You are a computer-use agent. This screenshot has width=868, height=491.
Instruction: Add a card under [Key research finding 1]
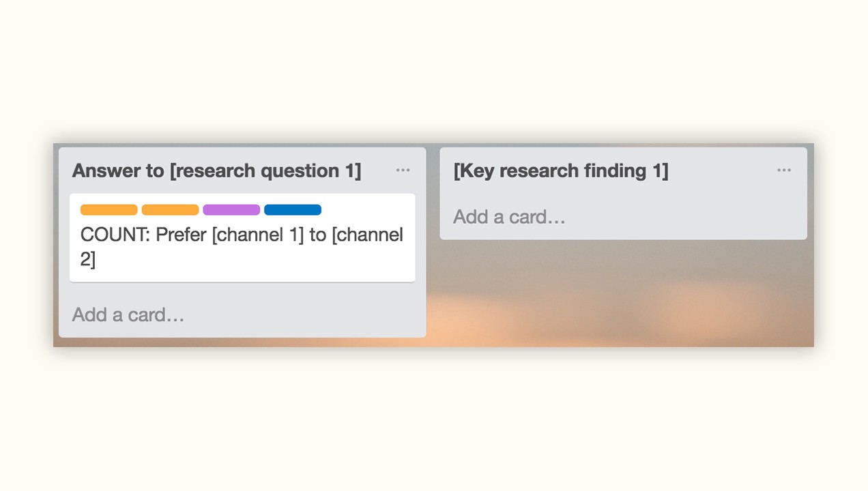[509, 217]
